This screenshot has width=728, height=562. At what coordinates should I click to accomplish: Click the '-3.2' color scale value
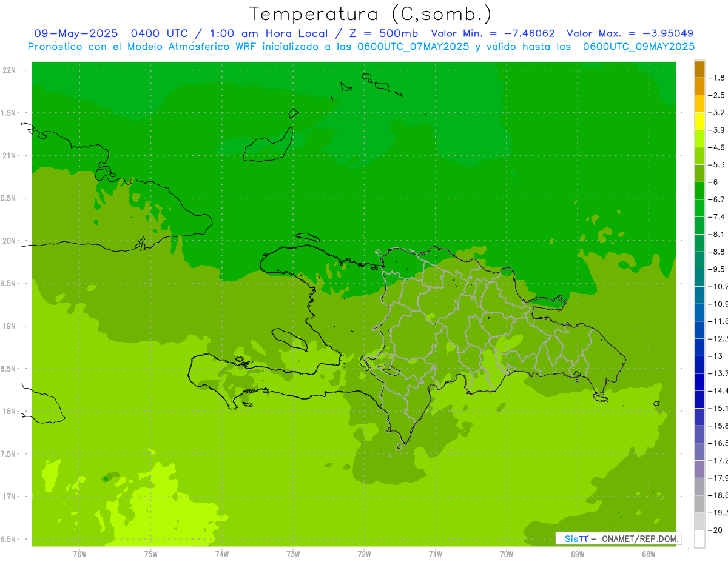coord(716,113)
